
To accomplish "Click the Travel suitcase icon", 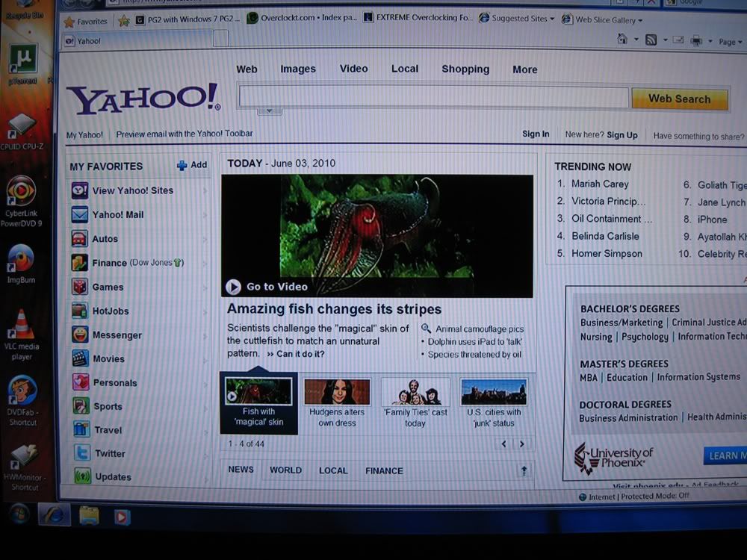I will pos(82,429).
